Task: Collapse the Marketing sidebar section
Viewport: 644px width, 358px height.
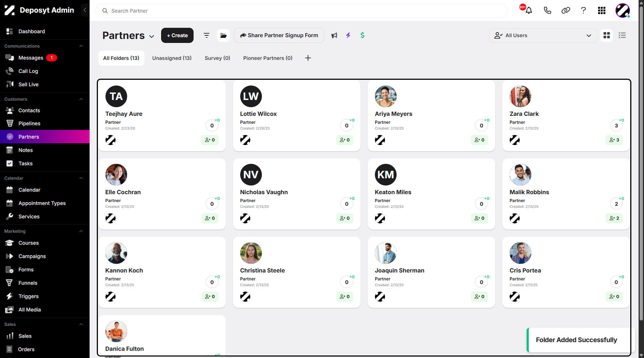Action: point(81,231)
